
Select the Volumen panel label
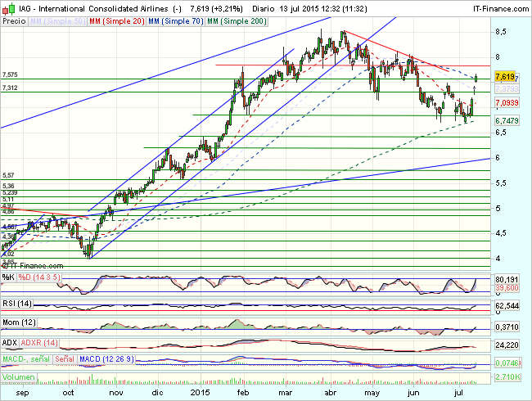click(20, 378)
